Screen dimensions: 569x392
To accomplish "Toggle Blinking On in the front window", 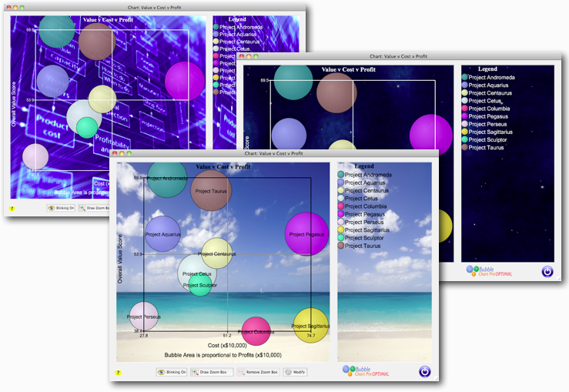I will point(172,372).
